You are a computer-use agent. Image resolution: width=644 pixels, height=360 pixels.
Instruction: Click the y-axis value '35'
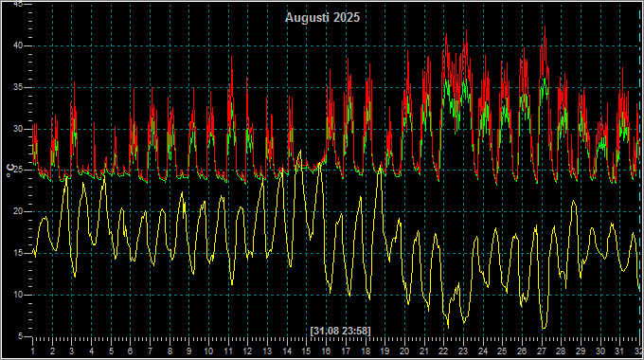coord(17,87)
